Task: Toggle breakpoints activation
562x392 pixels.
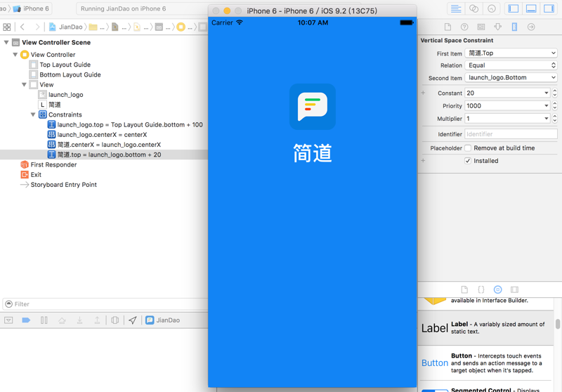Action: [26, 320]
